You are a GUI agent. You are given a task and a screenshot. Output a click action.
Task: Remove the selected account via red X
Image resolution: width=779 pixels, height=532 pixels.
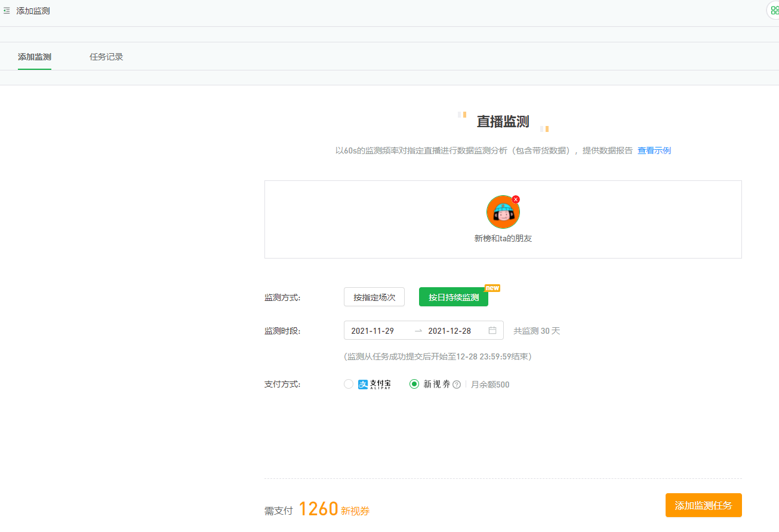[x=516, y=199]
